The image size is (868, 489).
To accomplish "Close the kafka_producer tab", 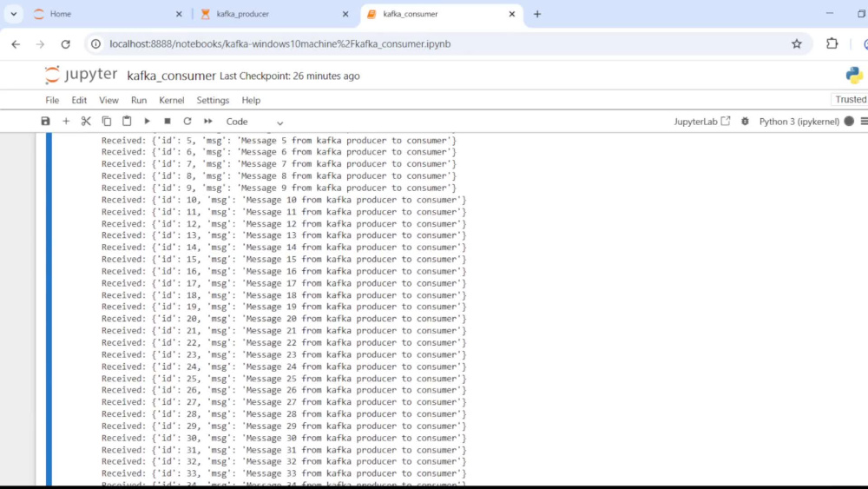I will click(x=345, y=14).
